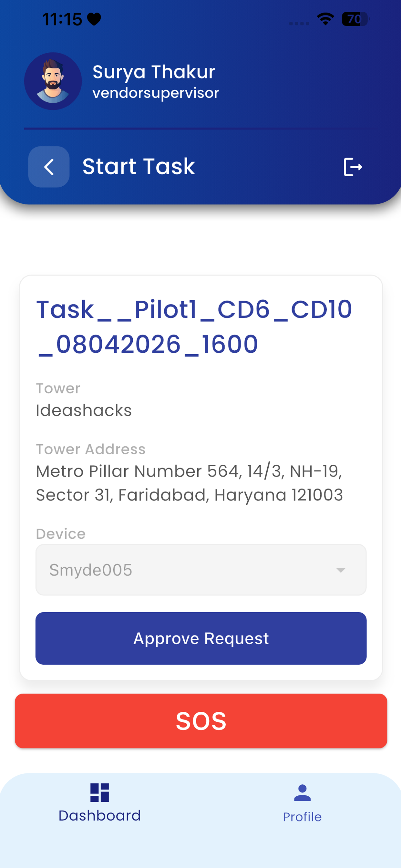This screenshot has height=868, width=401.
Task: Switch to the Profile tab
Action: [x=302, y=804]
